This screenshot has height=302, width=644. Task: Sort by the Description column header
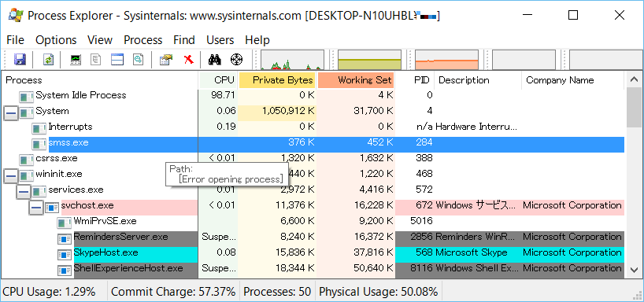478,80
